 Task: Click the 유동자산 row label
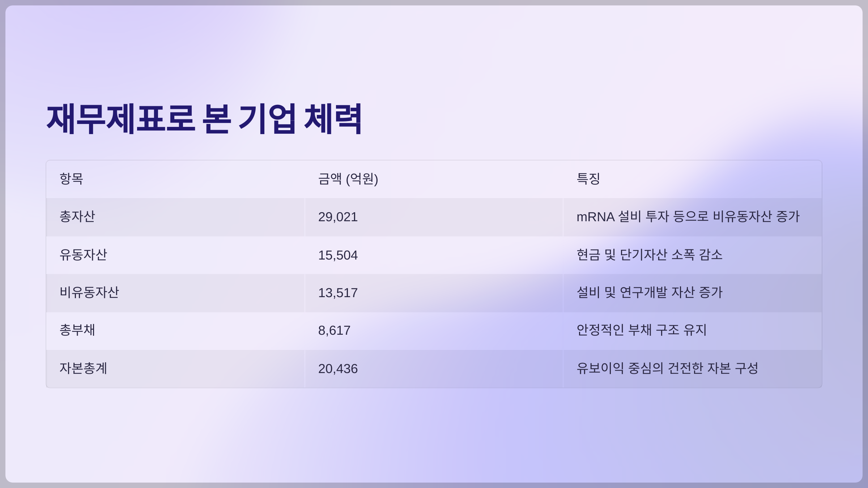click(x=83, y=255)
